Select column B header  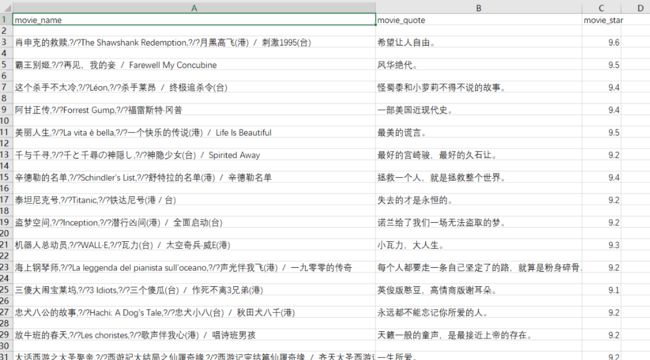tap(478, 8)
